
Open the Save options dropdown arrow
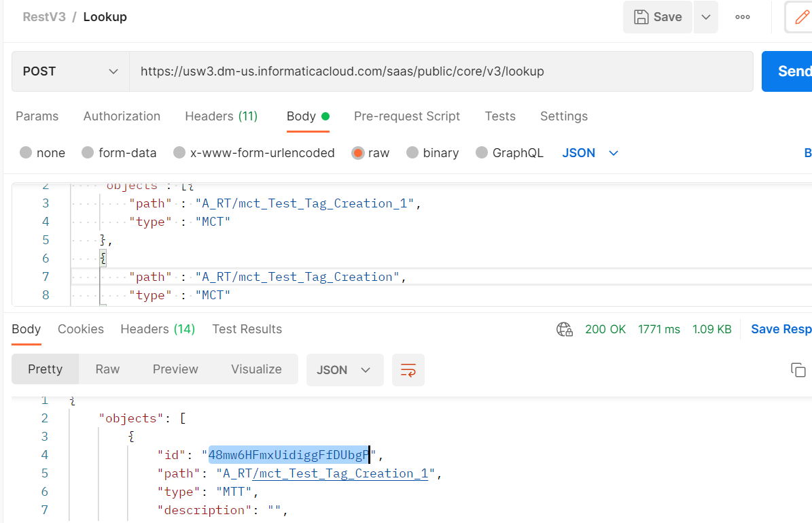706,17
